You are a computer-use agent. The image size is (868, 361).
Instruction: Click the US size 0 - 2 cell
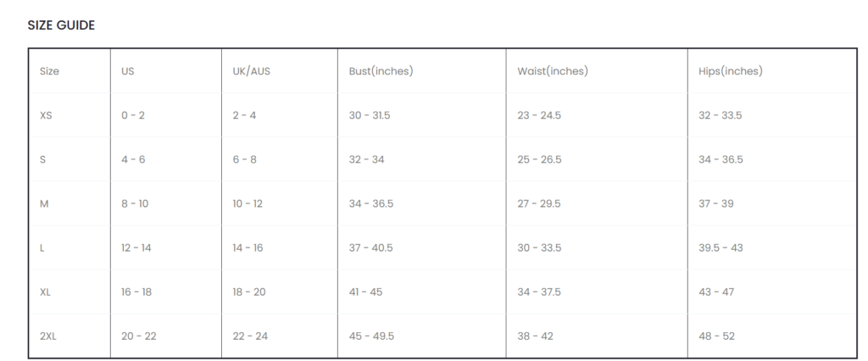coord(133,115)
